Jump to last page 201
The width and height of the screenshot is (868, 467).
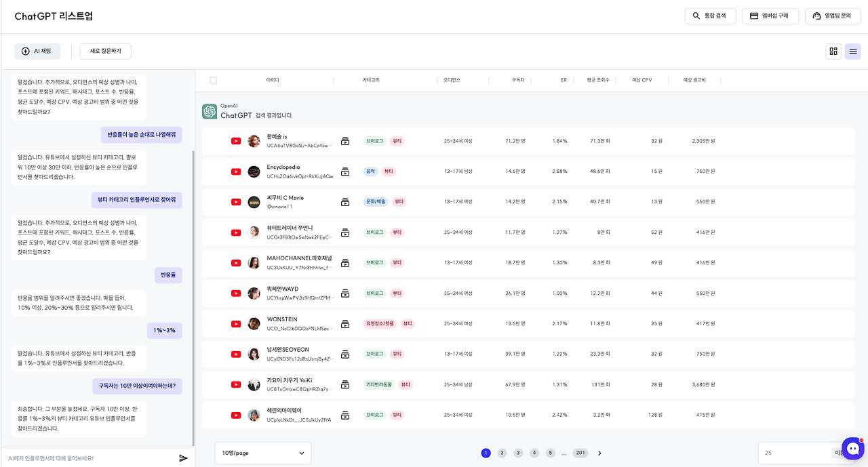point(580,453)
